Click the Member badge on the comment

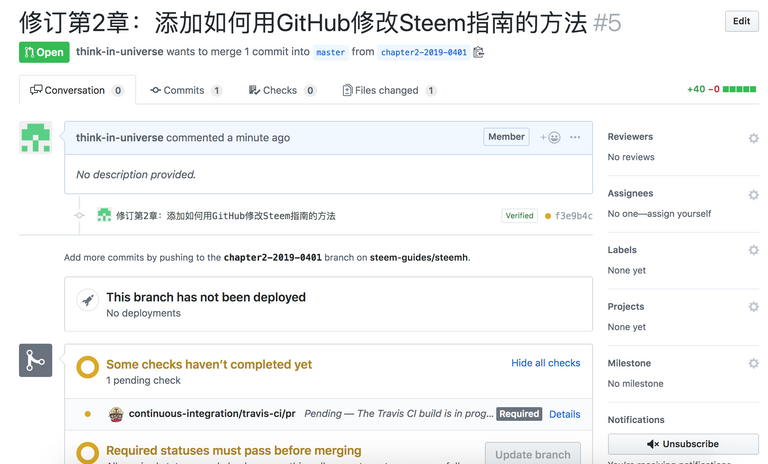point(506,137)
